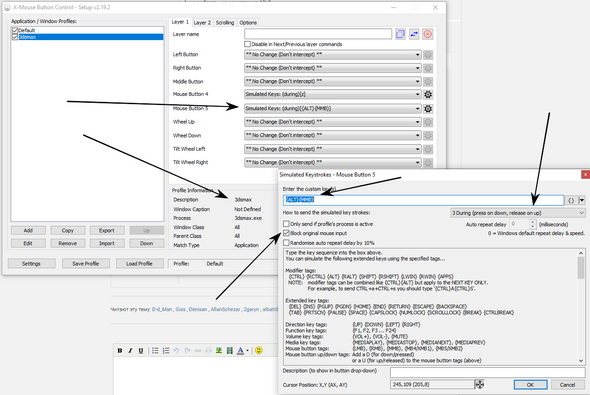Click the insert video filmstrip icon in editor
The height and width of the screenshot is (395, 590).
tap(230, 351)
